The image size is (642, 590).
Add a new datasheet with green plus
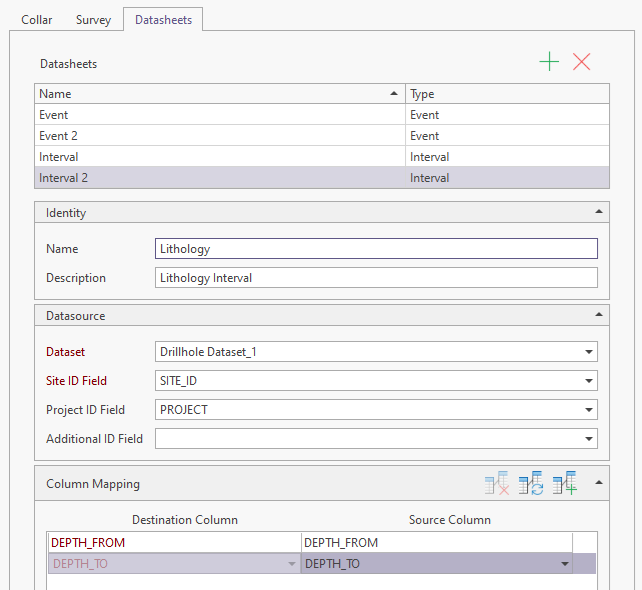point(549,62)
